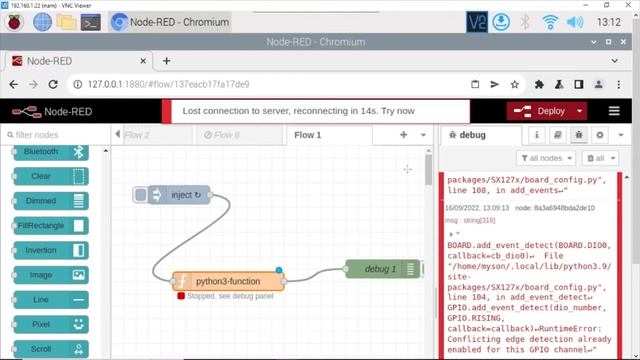Switch to the disabled Flow 8 tab

pyautogui.click(x=239, y=135)
